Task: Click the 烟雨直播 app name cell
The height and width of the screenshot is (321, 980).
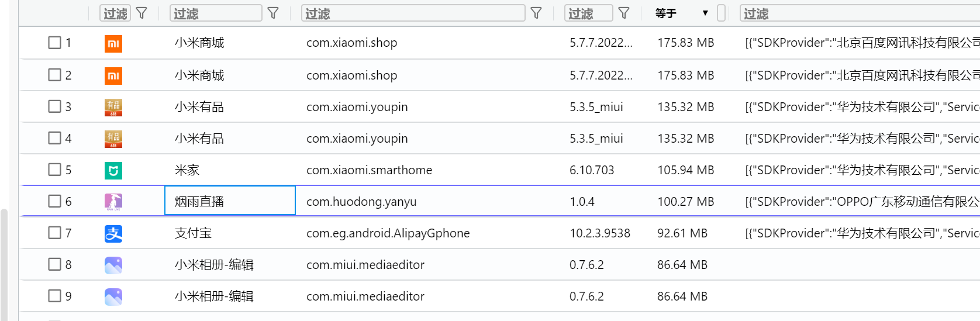Action: click(230, 202)
